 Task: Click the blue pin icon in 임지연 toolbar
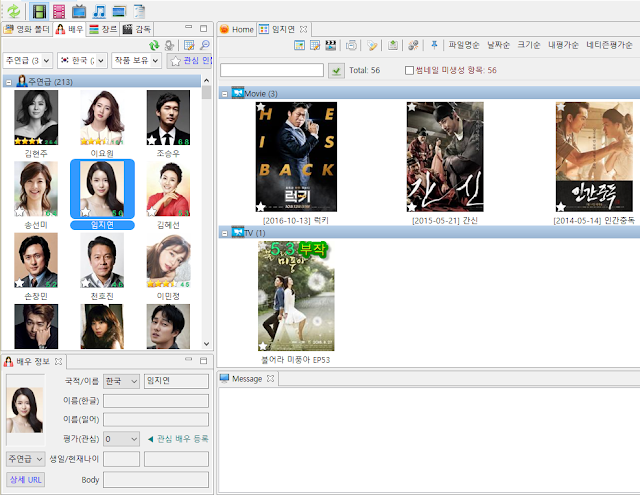[434, 44]
